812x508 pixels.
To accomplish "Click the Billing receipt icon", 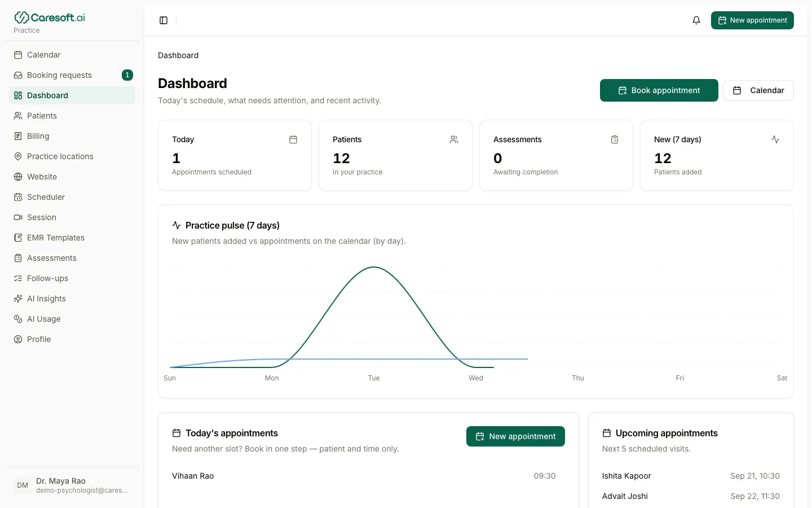I will [x=18, y=136].
